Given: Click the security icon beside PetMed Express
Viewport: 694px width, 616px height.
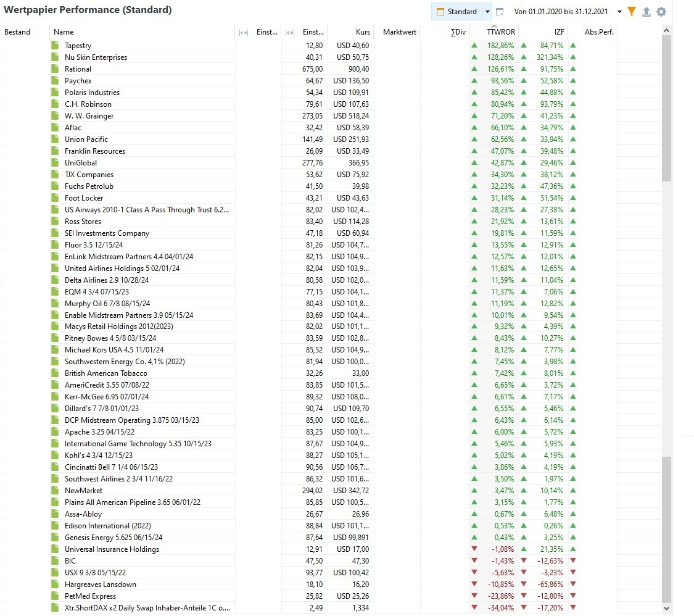Looking at the screenshot, I should click(x=55, y=596).
